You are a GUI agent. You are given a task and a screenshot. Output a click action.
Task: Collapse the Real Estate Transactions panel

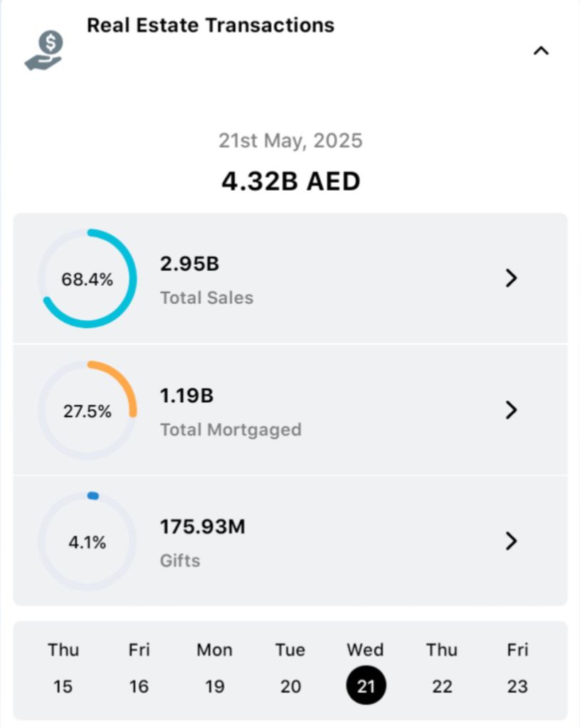click(x=541, y=51)
